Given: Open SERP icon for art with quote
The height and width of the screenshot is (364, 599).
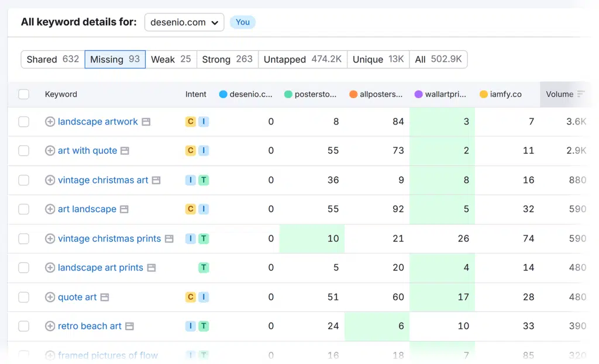Looking at the screenshot, I should pyautogui.click(x=125, y=151).
